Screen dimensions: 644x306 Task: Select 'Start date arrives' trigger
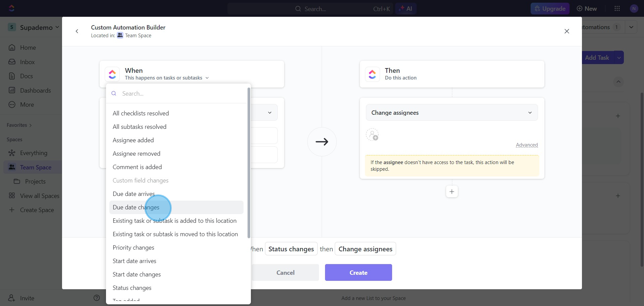coord(176,261)
